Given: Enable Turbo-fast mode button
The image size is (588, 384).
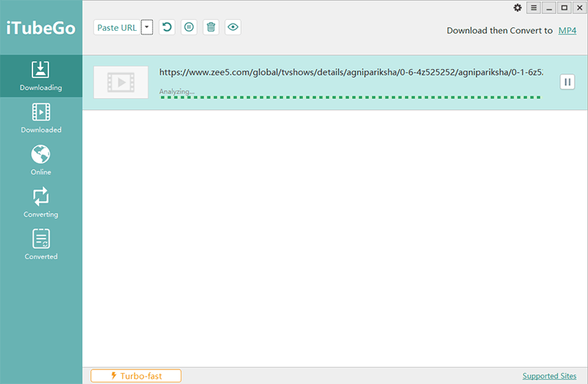Looking at the screenshot, I should coord(136,376).
